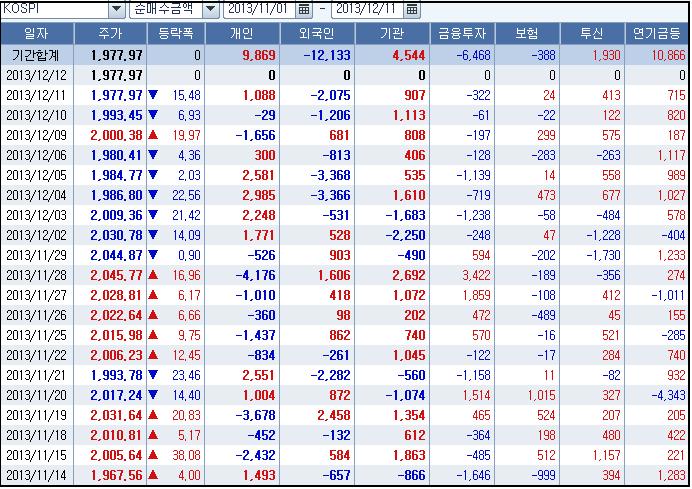Viewport: 692px width, 489px height.
Task: Select the date cell 2013/11/18
Action: 37,435
